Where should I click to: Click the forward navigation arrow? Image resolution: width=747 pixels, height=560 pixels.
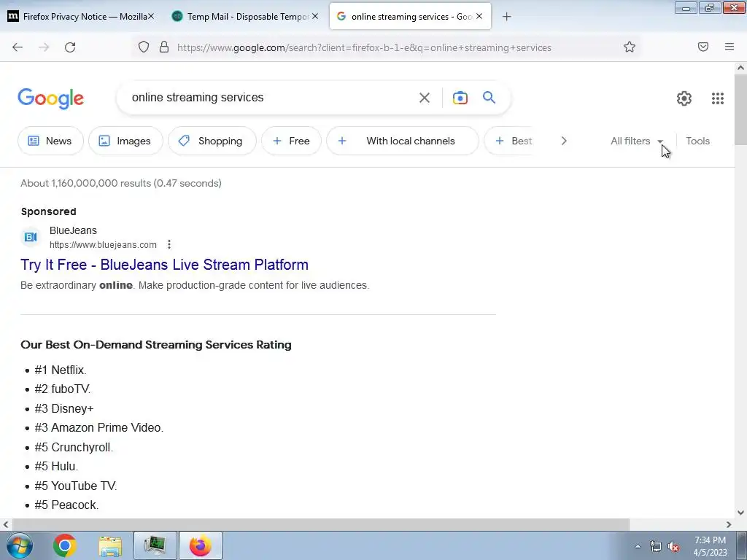[x=44, y=47]
